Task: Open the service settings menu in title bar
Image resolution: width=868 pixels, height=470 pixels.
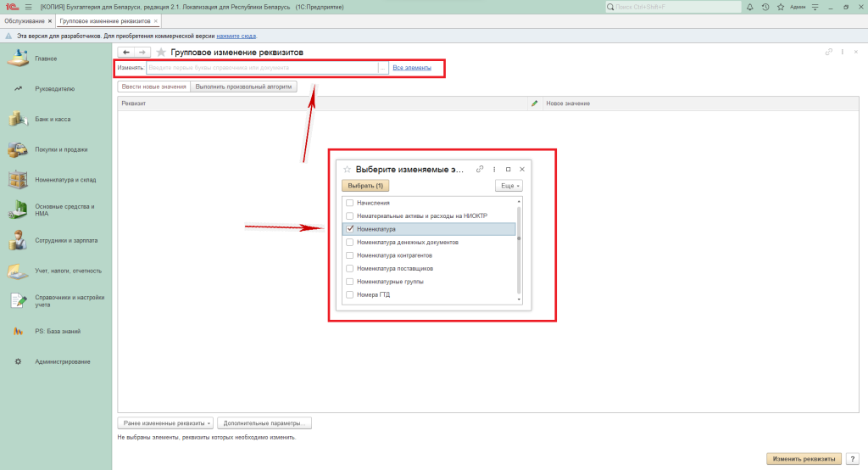Action: click(815, 7)
